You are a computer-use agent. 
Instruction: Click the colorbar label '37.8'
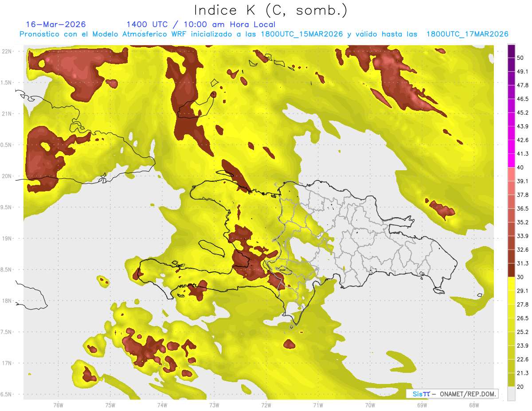(523, 195)
